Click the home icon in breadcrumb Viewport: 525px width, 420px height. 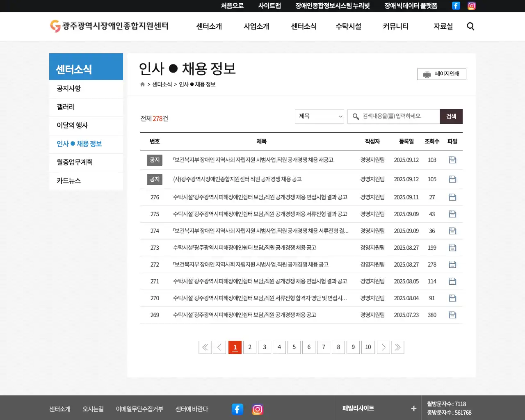pos(142,84)
